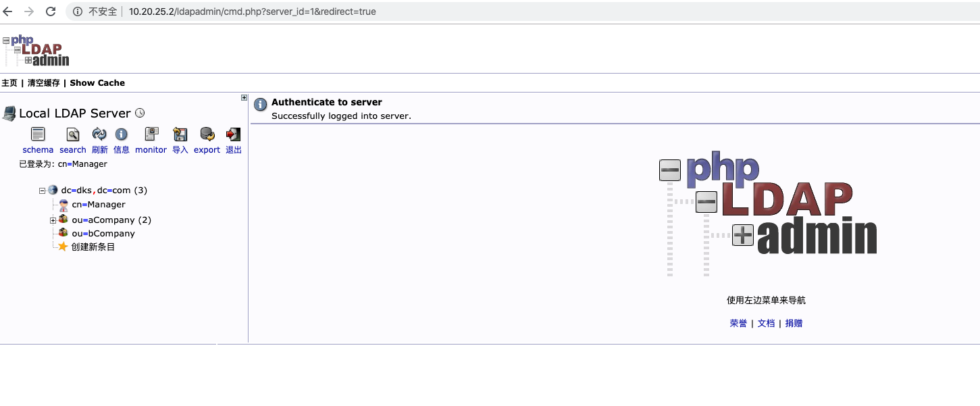980x406 pixels.
Task: Click the 导入 text link
Action: (x=180, y=150)
